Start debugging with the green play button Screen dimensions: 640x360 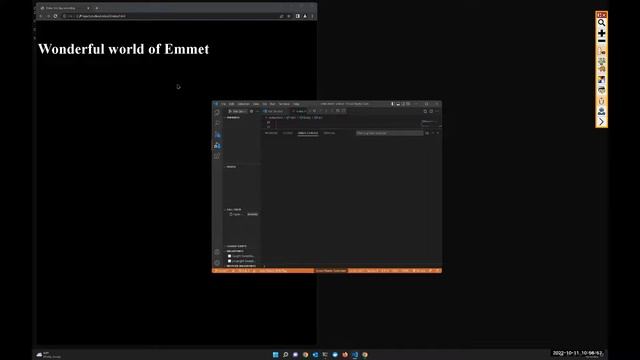coord(230,111)
